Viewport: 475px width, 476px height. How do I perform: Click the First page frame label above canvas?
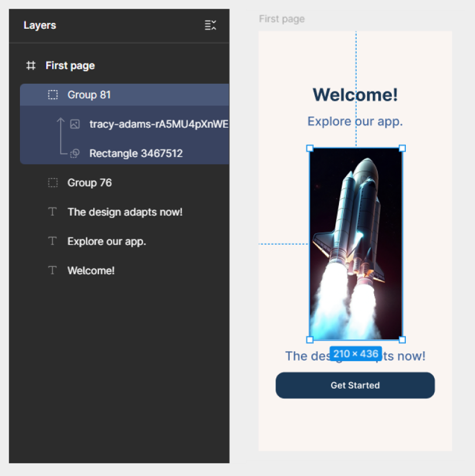(281, 19)
